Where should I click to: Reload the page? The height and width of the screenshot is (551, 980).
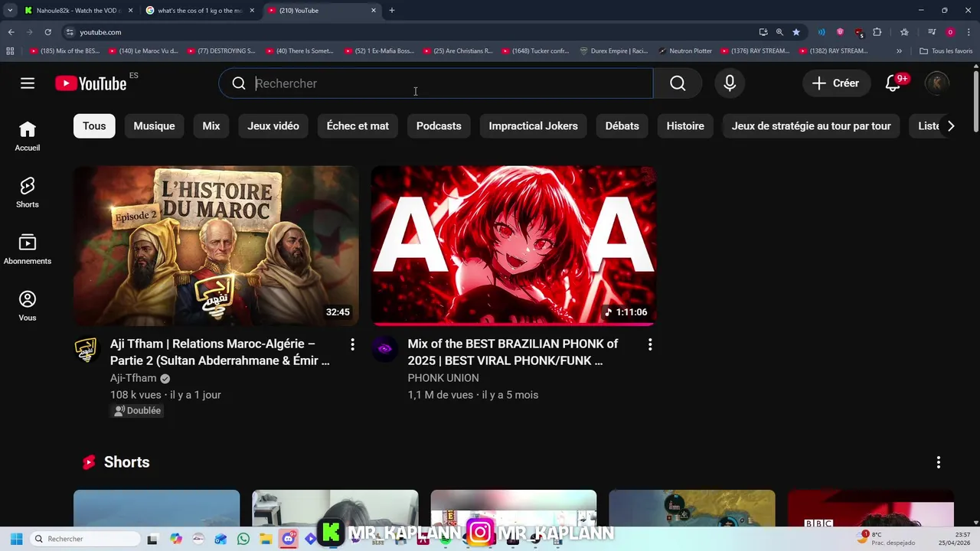(47, 32)
